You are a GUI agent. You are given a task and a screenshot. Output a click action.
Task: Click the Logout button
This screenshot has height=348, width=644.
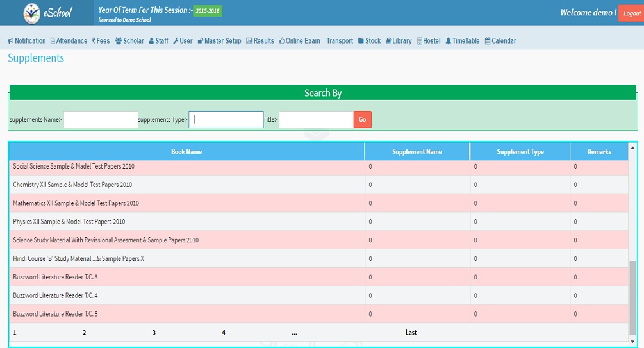631,13
